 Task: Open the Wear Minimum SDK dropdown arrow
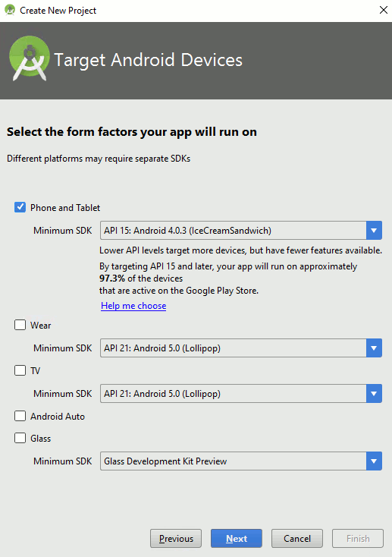374,348
